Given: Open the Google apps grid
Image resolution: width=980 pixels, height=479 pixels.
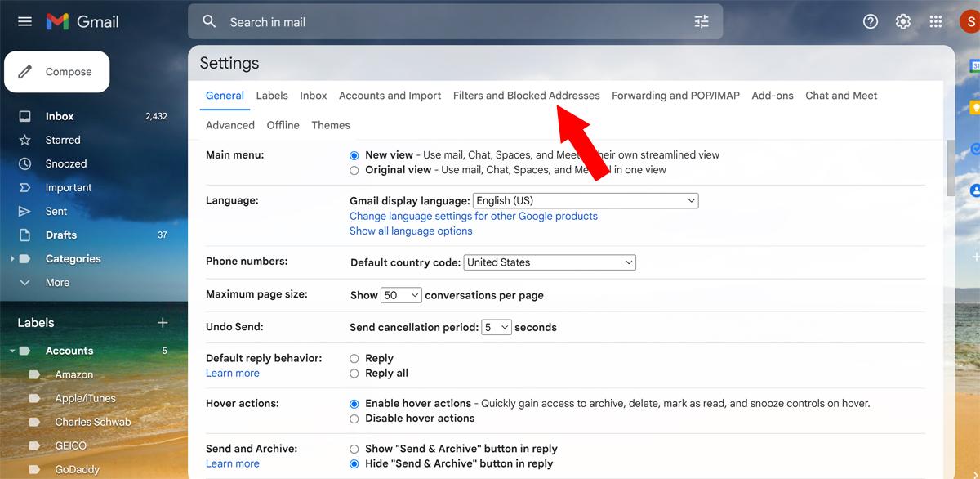Looking at the screenshot, I should [x=936, y=22].
